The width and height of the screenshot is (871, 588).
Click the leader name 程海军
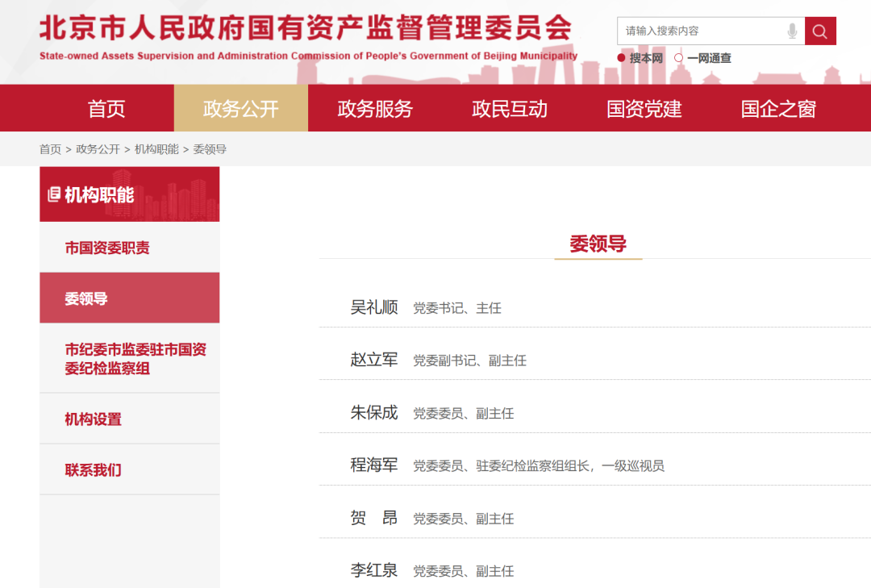click(x=374, y=465)
